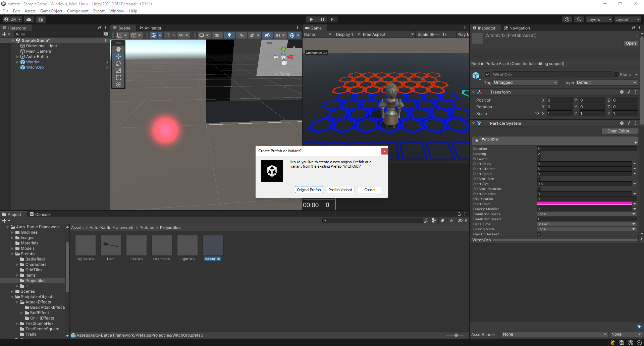Open the GameObject menu

tap(51, 11)
